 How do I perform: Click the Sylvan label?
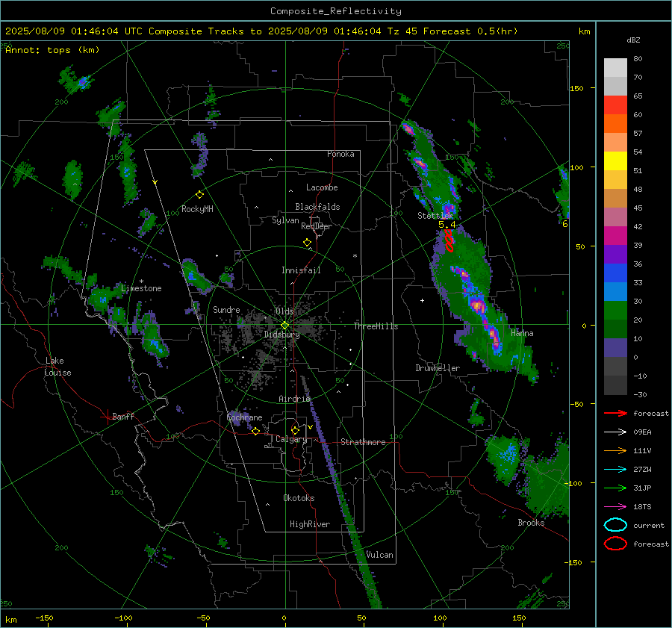[x=285, y=220]
